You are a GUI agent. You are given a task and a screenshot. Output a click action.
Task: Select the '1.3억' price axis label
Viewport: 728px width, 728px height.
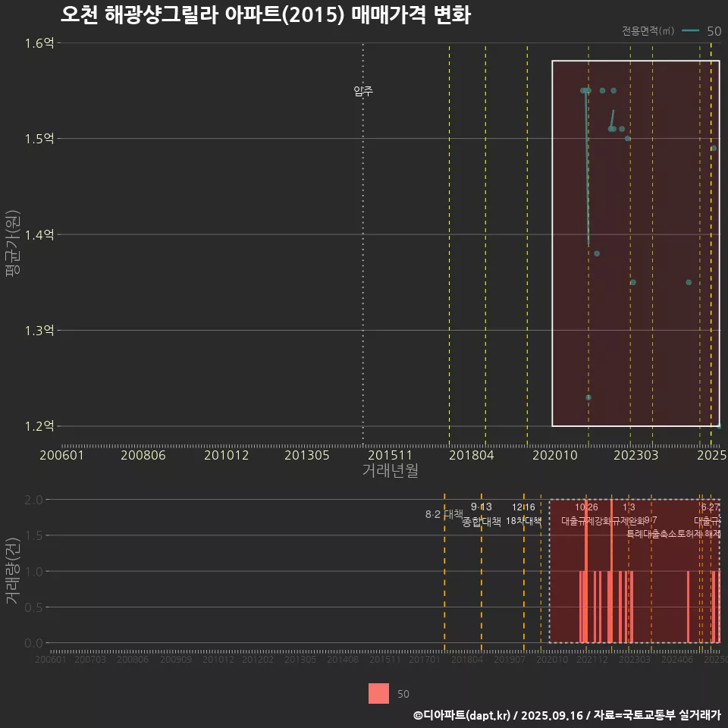tap(39, 330)
